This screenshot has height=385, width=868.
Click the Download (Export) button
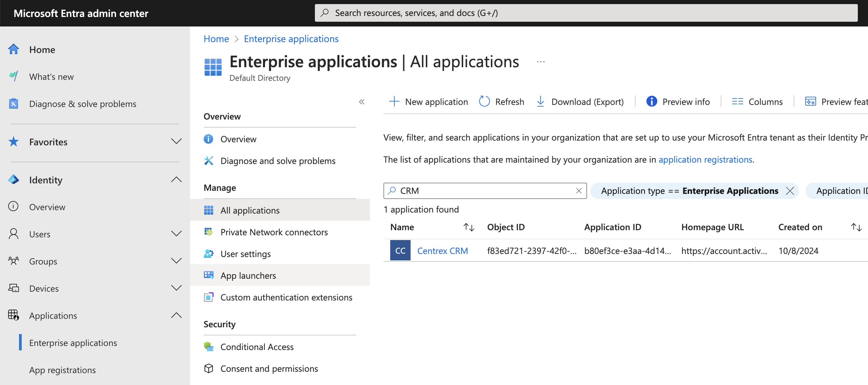pyautogui.click(x=580, y=102)
